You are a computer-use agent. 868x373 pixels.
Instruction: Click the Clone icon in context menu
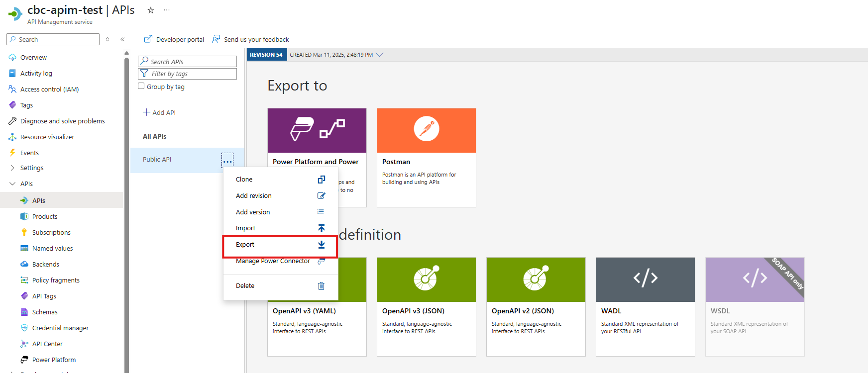[321, 180]
